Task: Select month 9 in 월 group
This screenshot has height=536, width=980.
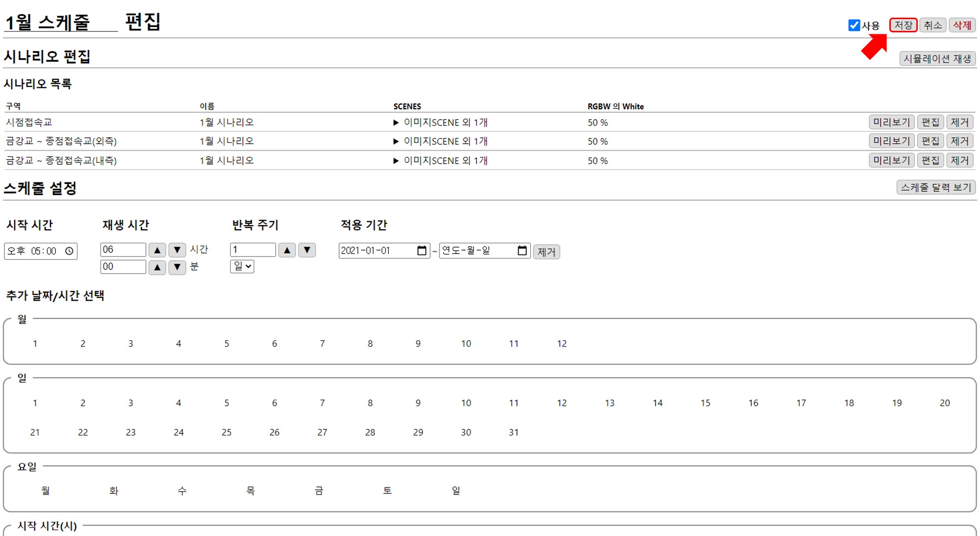Action: (x=418, y=344)
